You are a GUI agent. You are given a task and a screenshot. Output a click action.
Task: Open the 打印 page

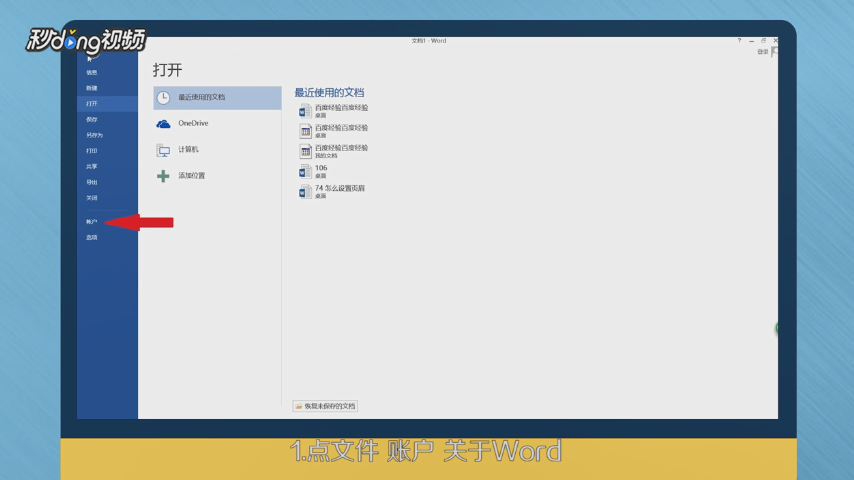(92, 151)
